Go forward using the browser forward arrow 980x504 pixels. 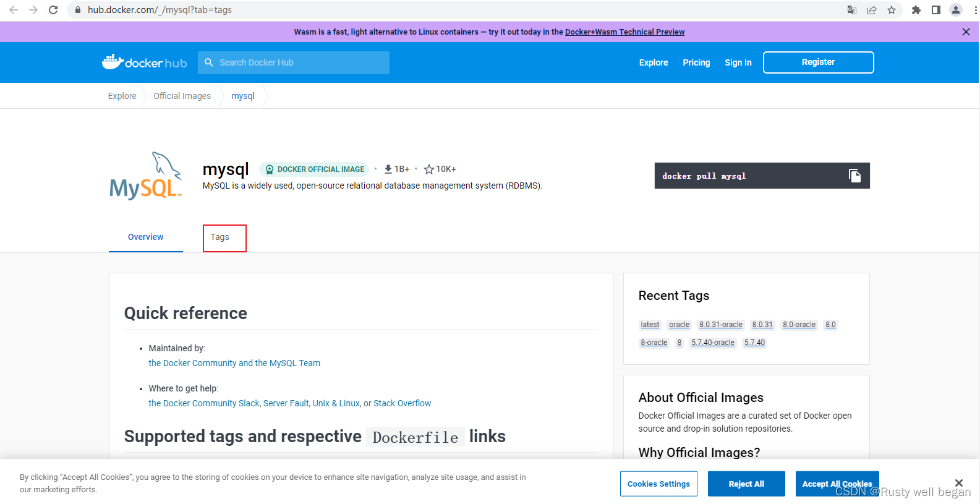point(33,10)
